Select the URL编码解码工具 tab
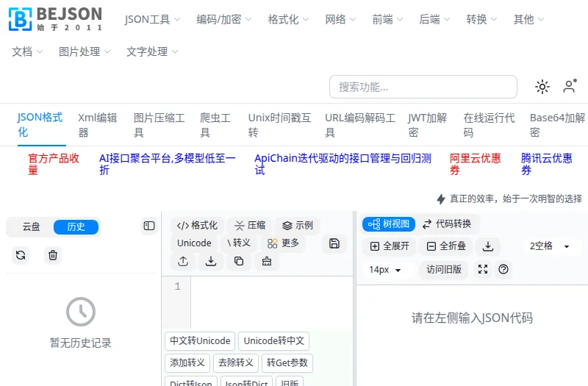588x386 pixels. [x=360, y=124]
